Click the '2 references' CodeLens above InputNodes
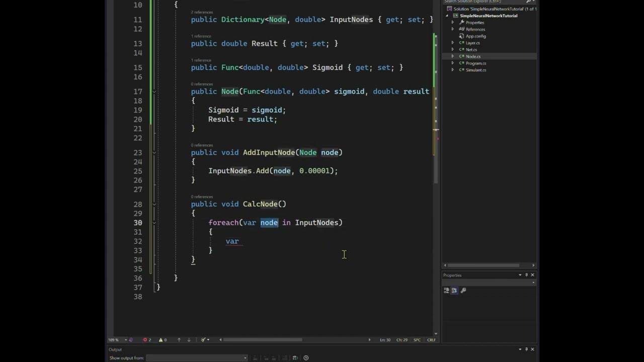The image size is (644, 362). click(202, 12)
